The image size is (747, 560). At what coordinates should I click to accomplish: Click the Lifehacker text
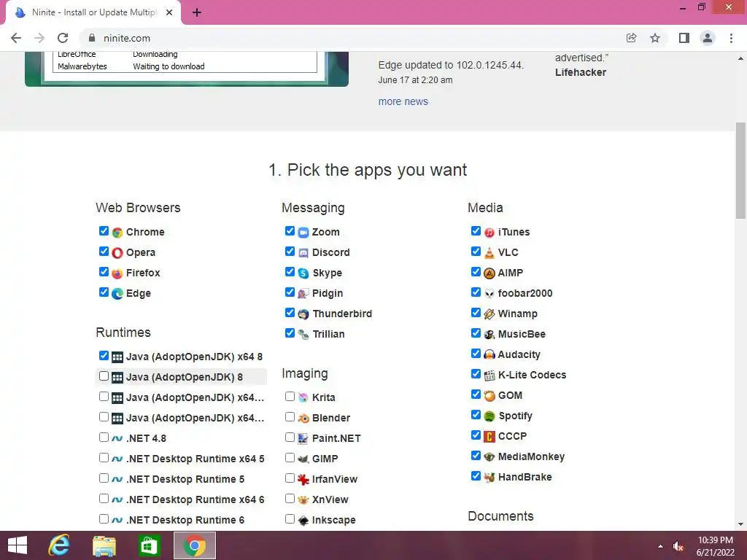coord(581,72)
